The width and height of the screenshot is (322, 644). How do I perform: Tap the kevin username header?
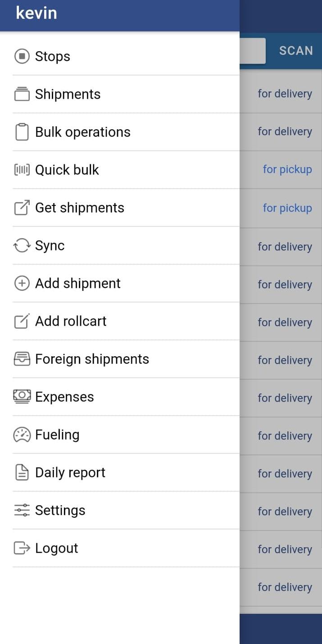coord(36,13)
